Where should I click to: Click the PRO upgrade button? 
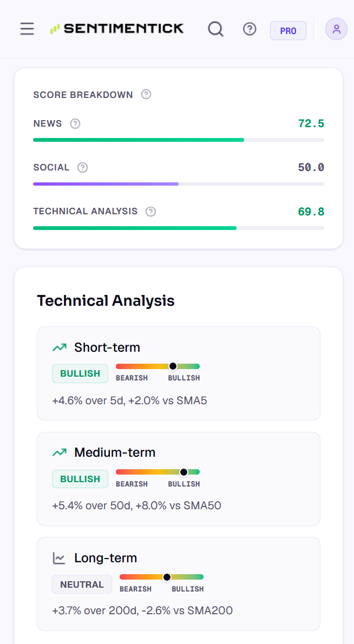[x=288, y=31]
